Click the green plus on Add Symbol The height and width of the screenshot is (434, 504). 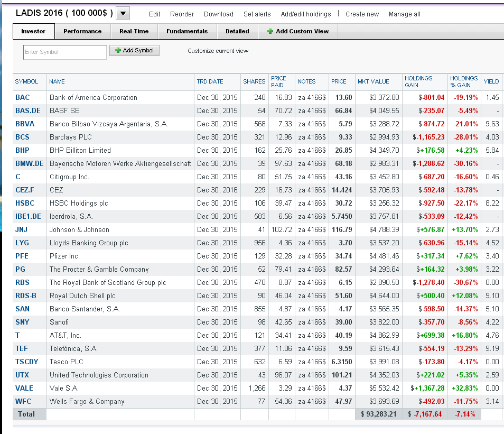[x=118, y=51]
